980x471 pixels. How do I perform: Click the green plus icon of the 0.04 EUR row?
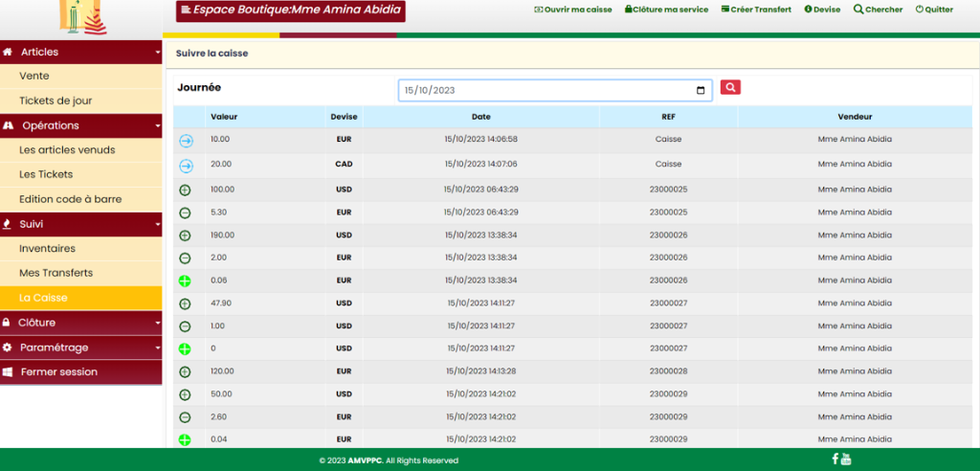pos(185,440)
